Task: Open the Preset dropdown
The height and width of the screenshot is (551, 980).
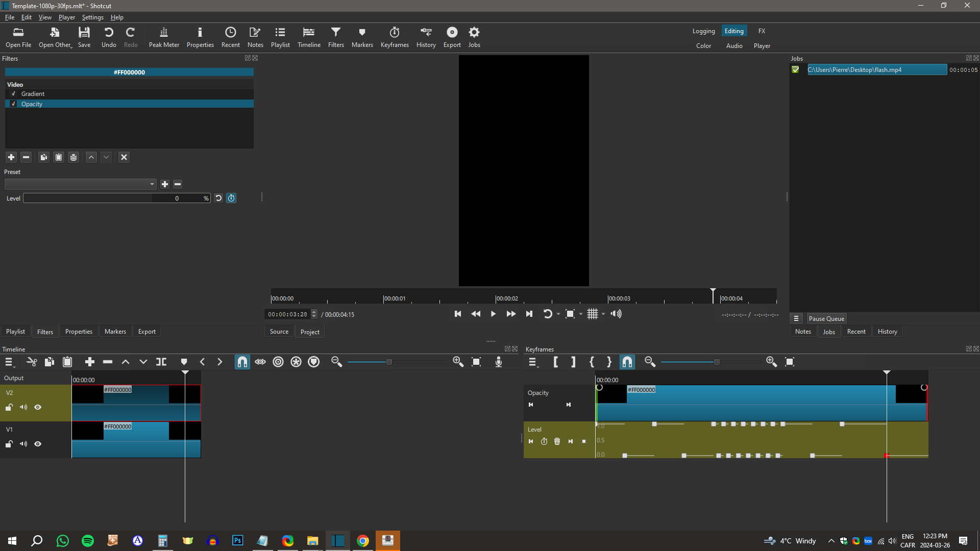Action: tap(80, 184)
